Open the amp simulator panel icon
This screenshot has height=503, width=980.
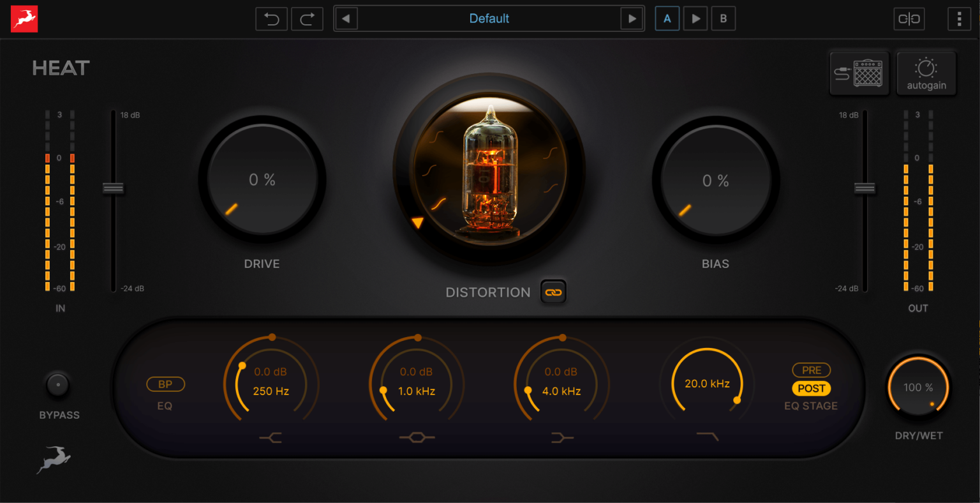(859, 73)
